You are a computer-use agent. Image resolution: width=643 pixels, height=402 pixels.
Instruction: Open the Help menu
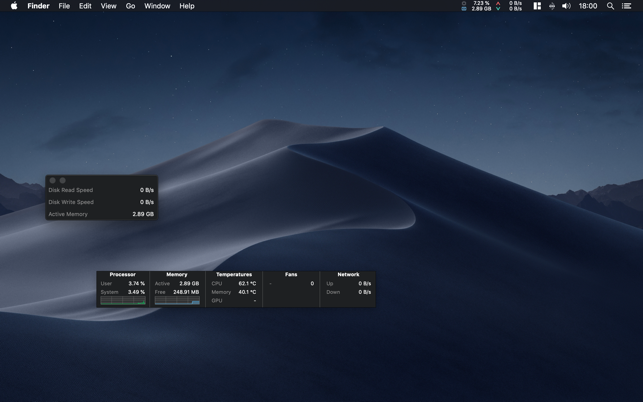187,6
